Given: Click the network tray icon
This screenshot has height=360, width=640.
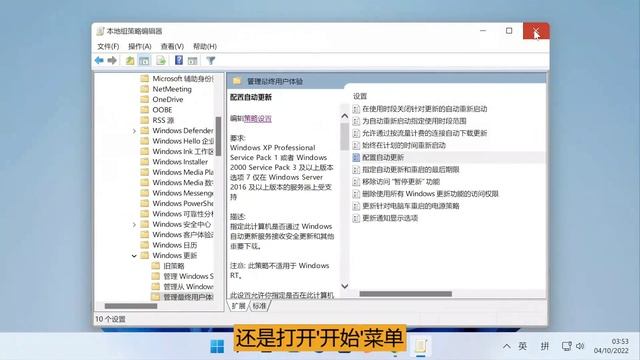Looking at the screenshot, I should 567,346.
